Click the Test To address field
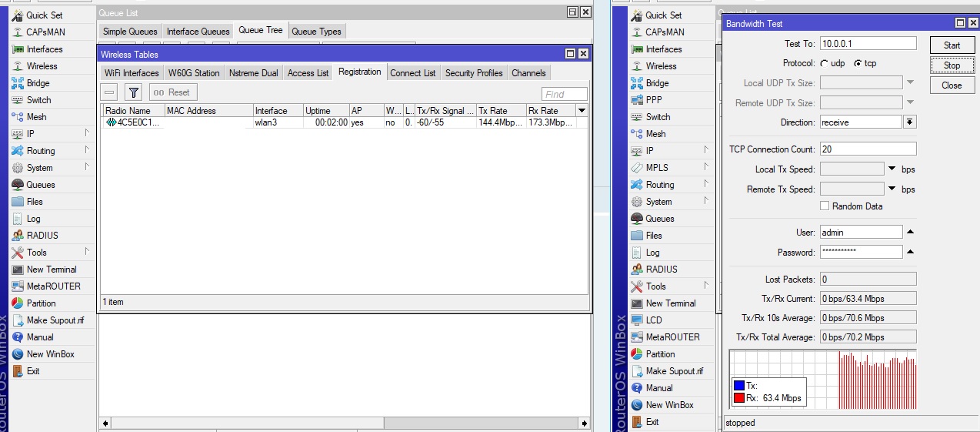980x432 pixels. tap(868, 44)
